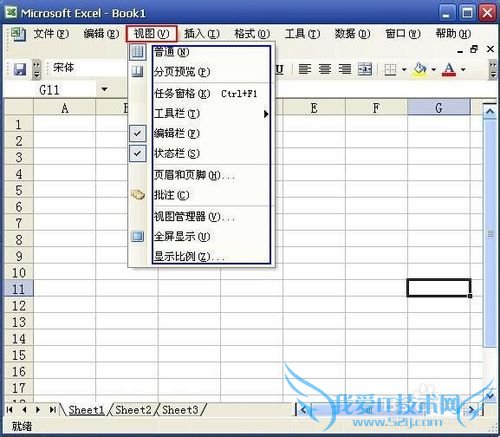Image resolution: width=500 pixels, height=437 pixels.
Task: Go to next sheet tab arrow
Action: click(x=38, y=409)
